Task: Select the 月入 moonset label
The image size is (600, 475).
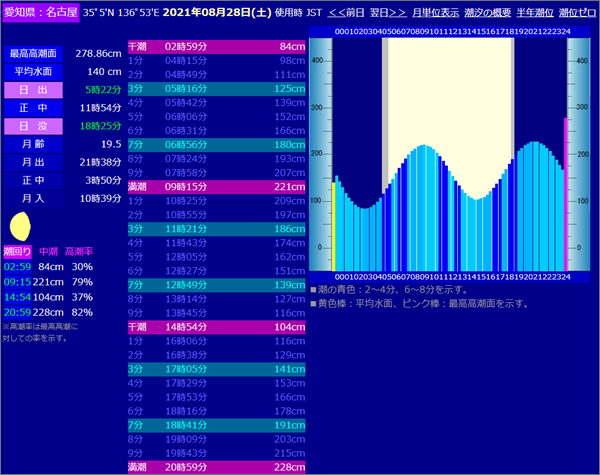Action: [x=33, y=198]
